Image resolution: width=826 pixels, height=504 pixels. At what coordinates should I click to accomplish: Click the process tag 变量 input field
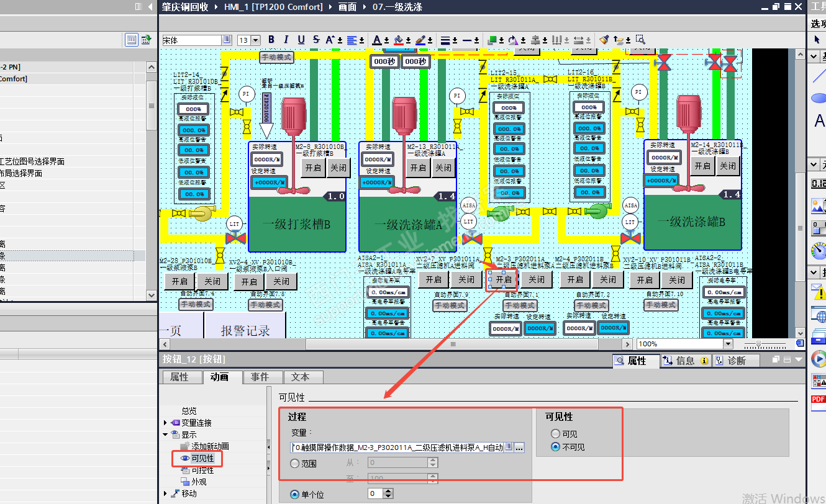pos(397,447)
